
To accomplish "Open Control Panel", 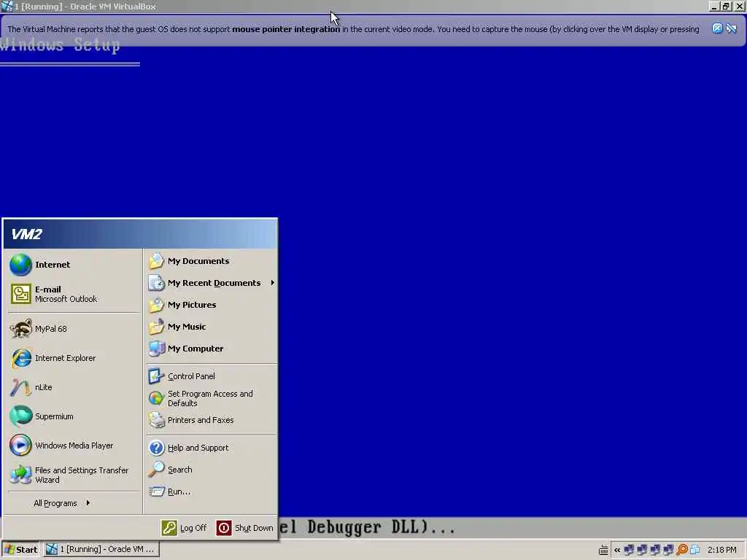I will coord(211,376).
